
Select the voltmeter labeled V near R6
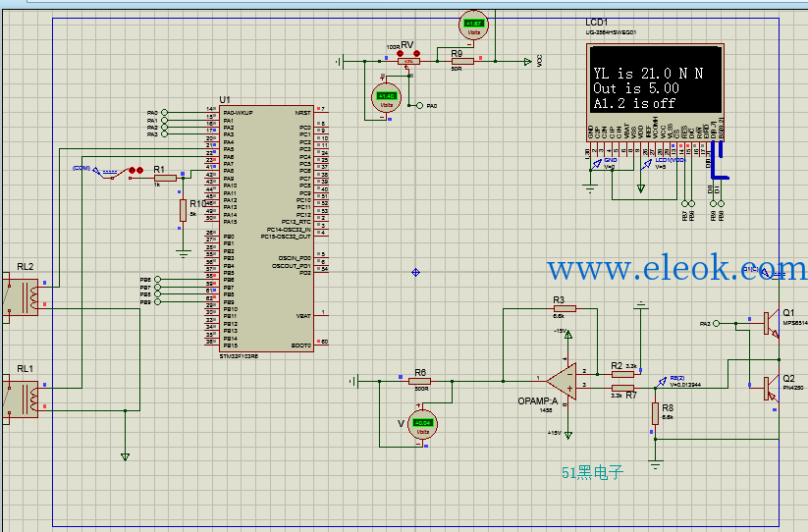point(422,424)
